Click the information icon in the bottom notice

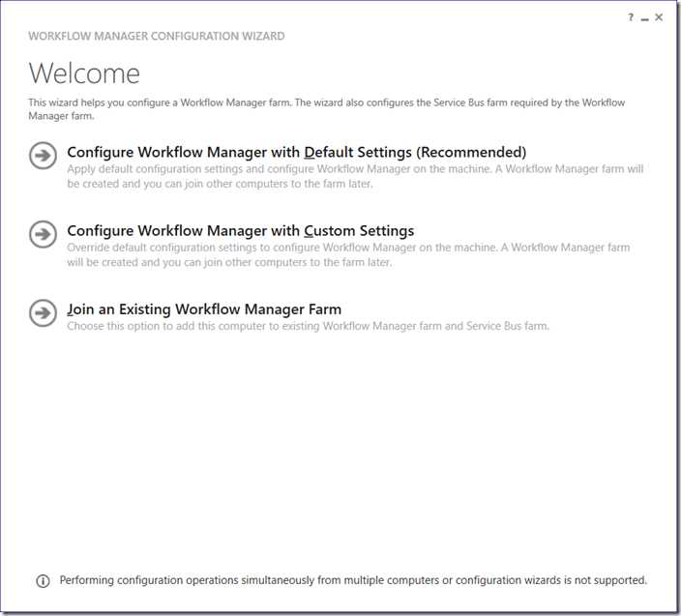click(x=43, y=580)
